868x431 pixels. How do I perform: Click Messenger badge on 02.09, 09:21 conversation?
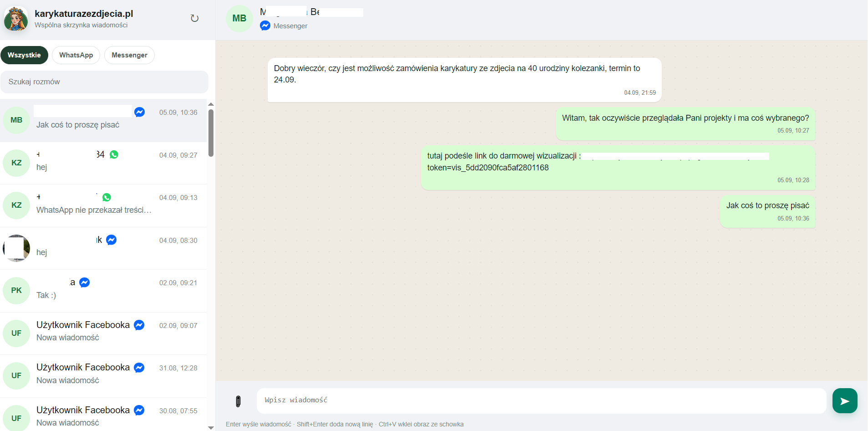click(84, 282)
